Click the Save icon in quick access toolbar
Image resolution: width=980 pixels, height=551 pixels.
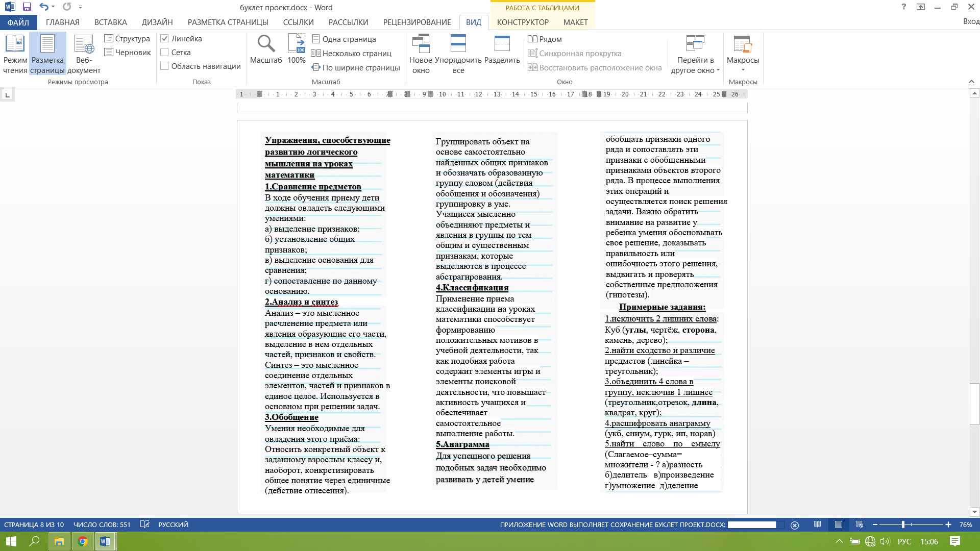(x=27, y=7)
